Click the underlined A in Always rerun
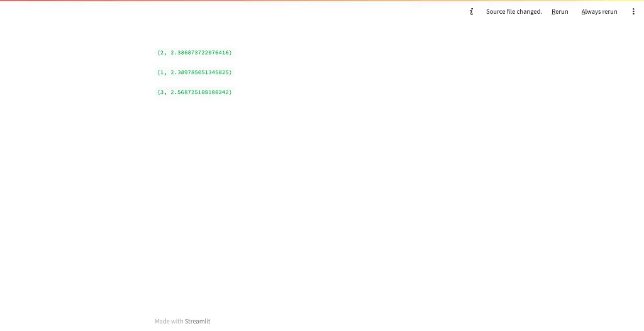644x331 pixels. pyautogui.click(x=584, y=11)
